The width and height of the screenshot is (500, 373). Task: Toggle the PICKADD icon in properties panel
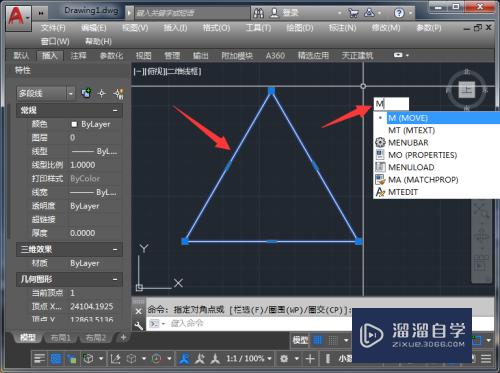(x=86, y=93)
